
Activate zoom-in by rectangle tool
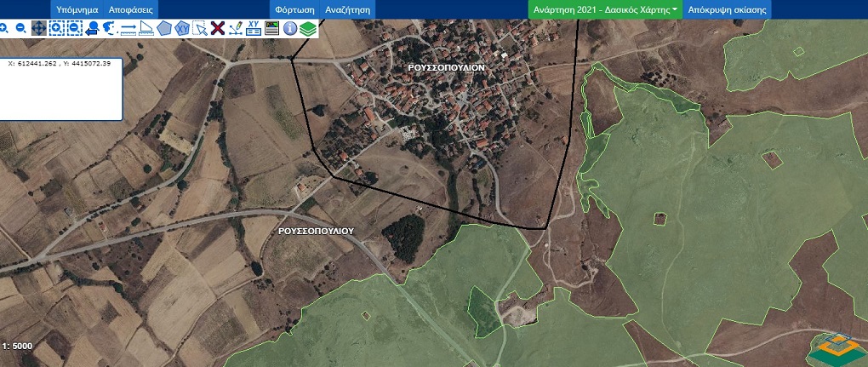coord(56,28)
